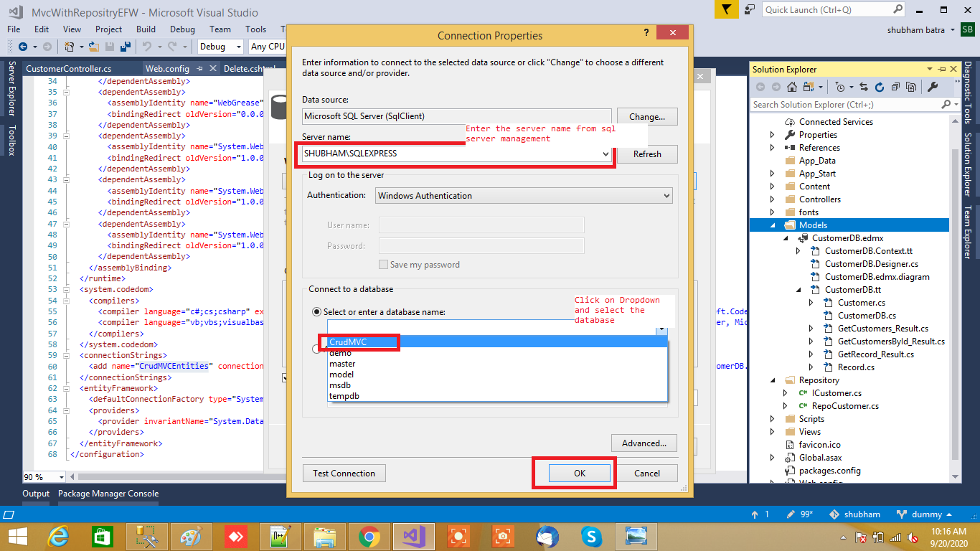The height and width of the screenshot is (551, 980).
Task: Click Pending Changes Filter clock icon
Action: coord(840,87)
